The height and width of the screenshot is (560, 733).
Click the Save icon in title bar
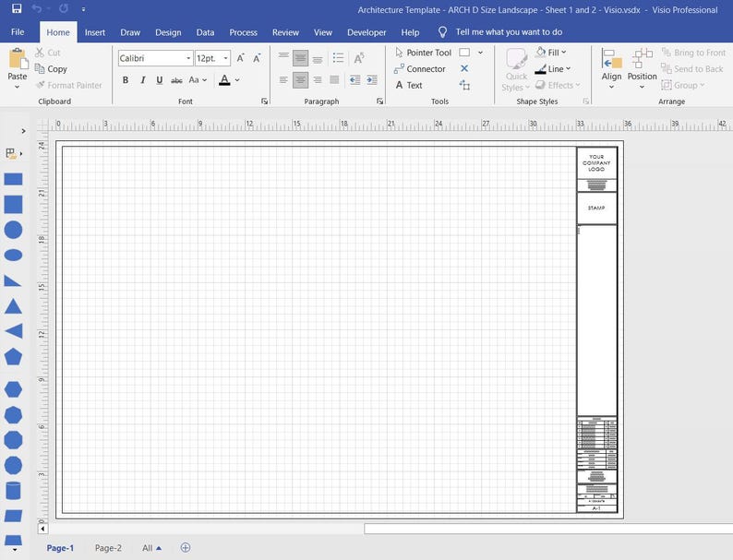pyautogui.click(x=17, y=8)
